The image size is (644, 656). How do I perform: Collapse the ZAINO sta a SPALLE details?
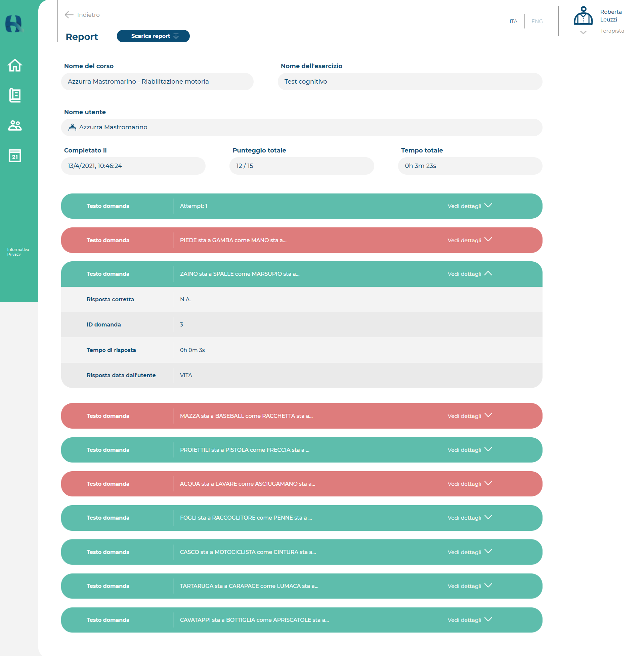[x=470, y=274]
